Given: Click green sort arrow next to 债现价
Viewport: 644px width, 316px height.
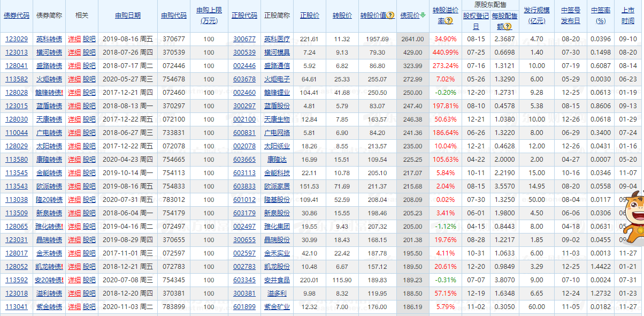Looking at the screenshot, I should (x=423, y=16).
